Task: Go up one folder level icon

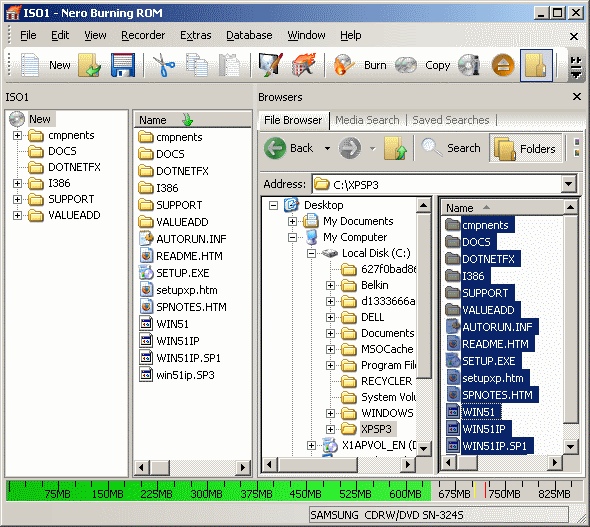Action: tap(395, 148)
